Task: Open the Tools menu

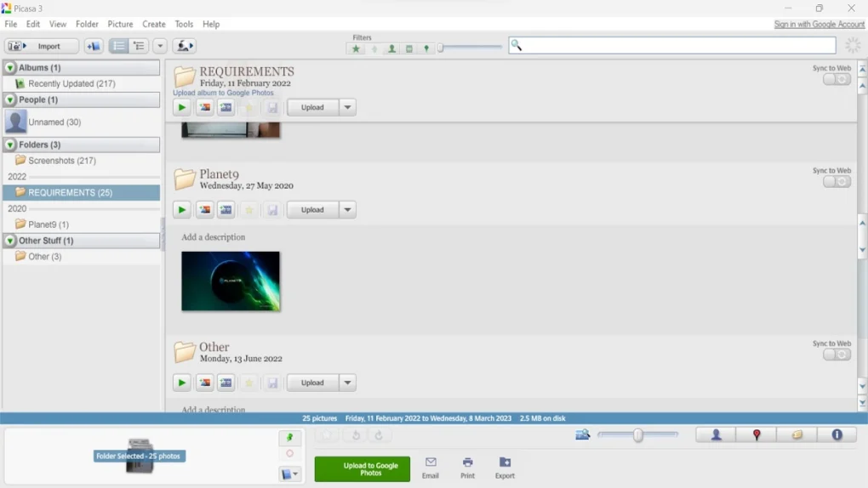Action: click(184, 25)
